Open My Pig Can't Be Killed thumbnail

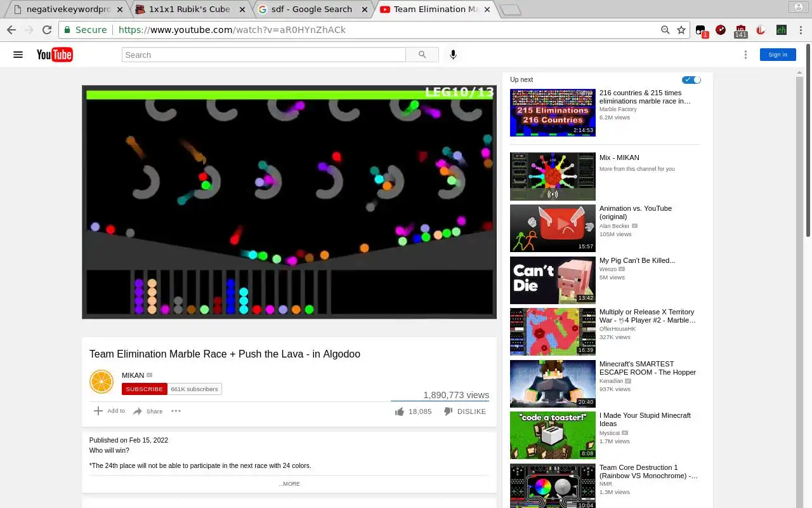tap(553, 280)
